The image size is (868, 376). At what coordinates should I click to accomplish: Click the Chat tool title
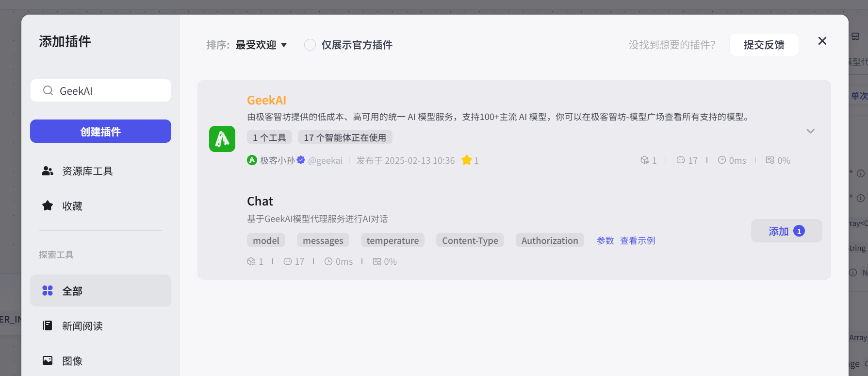[x=260, y=201]
